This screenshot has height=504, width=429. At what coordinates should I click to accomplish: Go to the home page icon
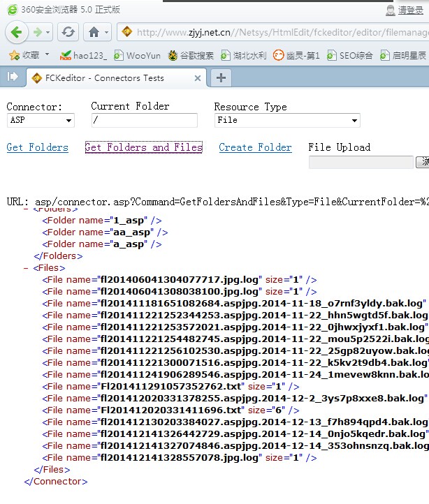(94, 32)
